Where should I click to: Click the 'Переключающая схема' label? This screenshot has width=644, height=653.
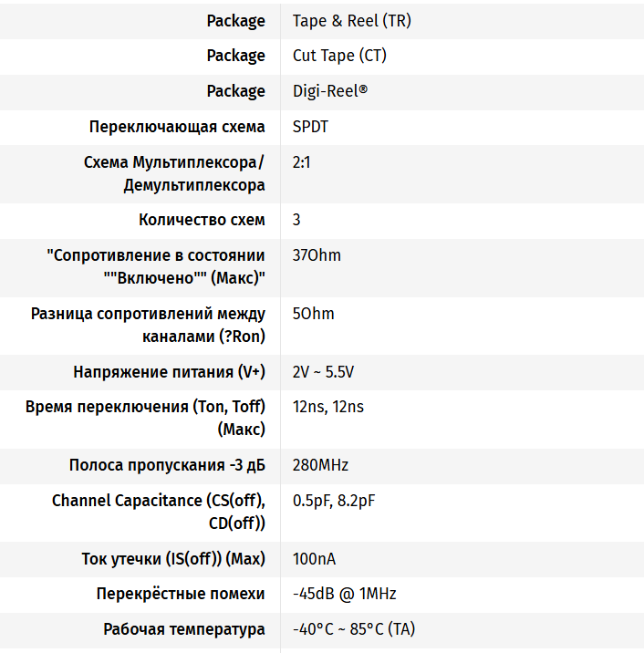click(x=177, y=127)
